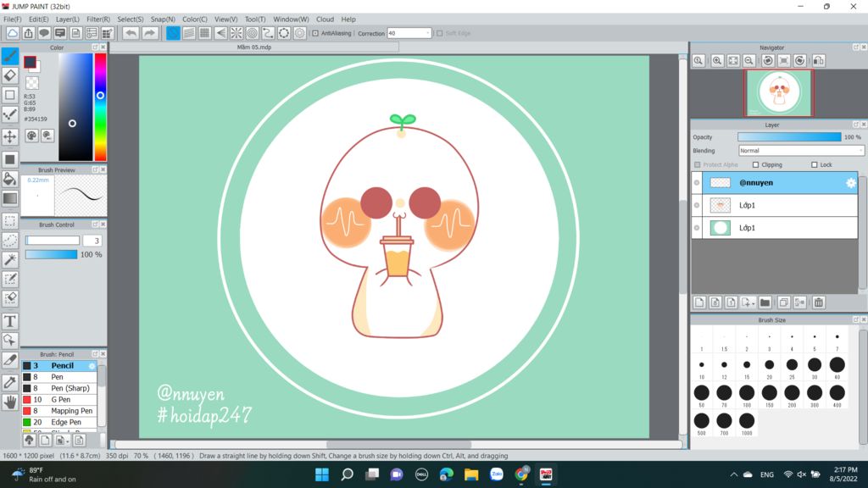Open the Filter(R) menu
868x488 pixels.
tap(98, 19)
